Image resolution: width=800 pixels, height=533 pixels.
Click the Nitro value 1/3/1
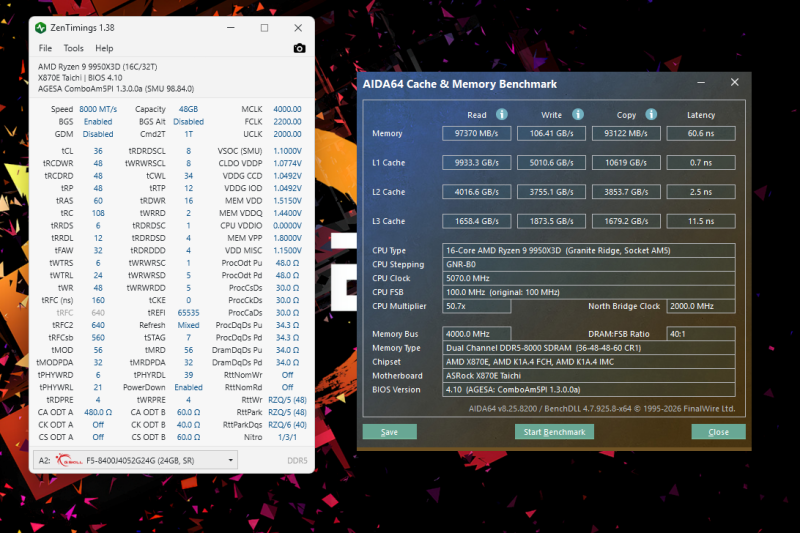[x=287, y=437]
